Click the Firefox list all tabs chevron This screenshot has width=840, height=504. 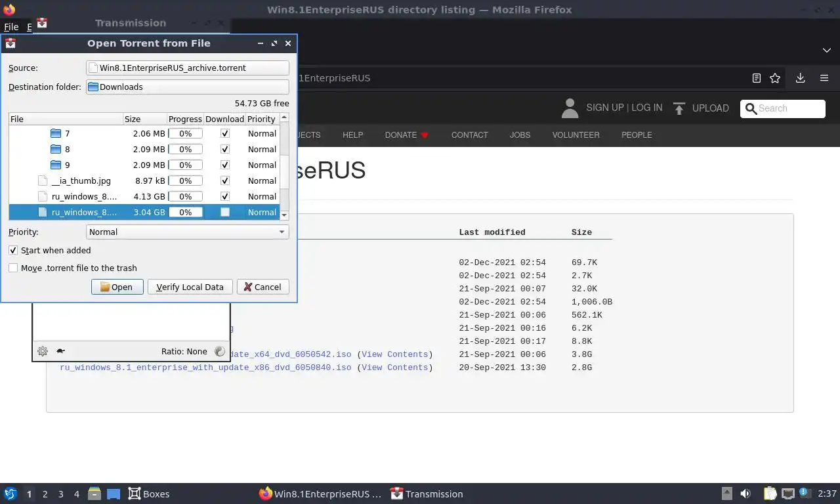coord(826,50)
